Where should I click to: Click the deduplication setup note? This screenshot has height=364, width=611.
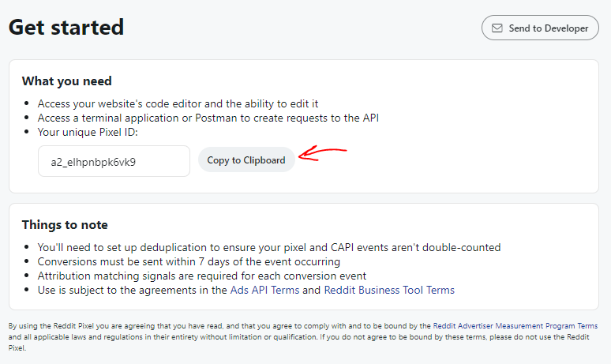(268, 247)
